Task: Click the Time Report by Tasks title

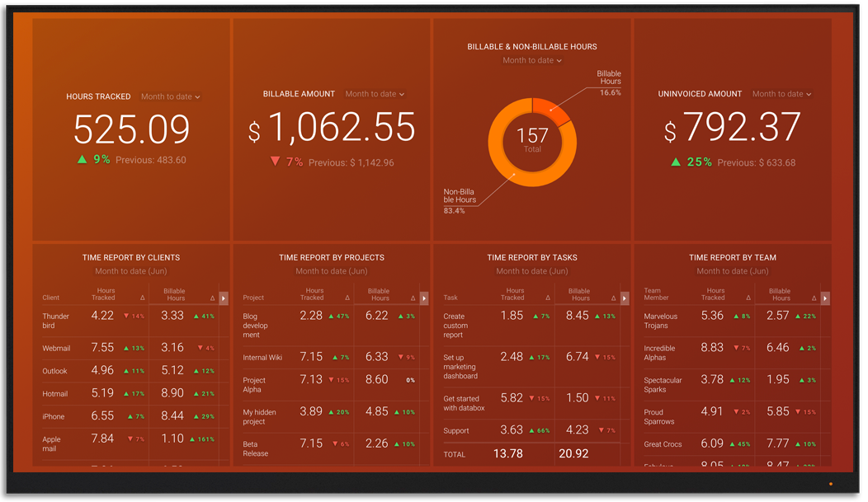Action: (x=532, y=257)
